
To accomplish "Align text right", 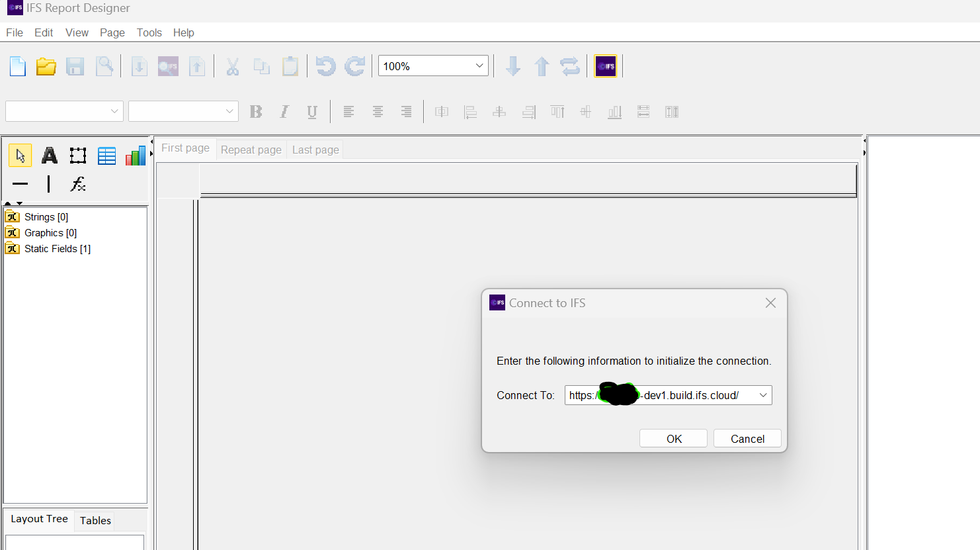I will (x=406, y=112).
